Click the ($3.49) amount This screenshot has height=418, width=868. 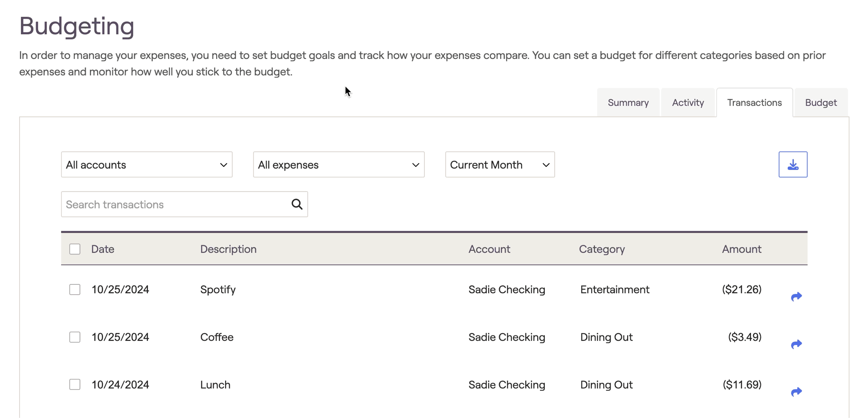click(x=745, y=337)
